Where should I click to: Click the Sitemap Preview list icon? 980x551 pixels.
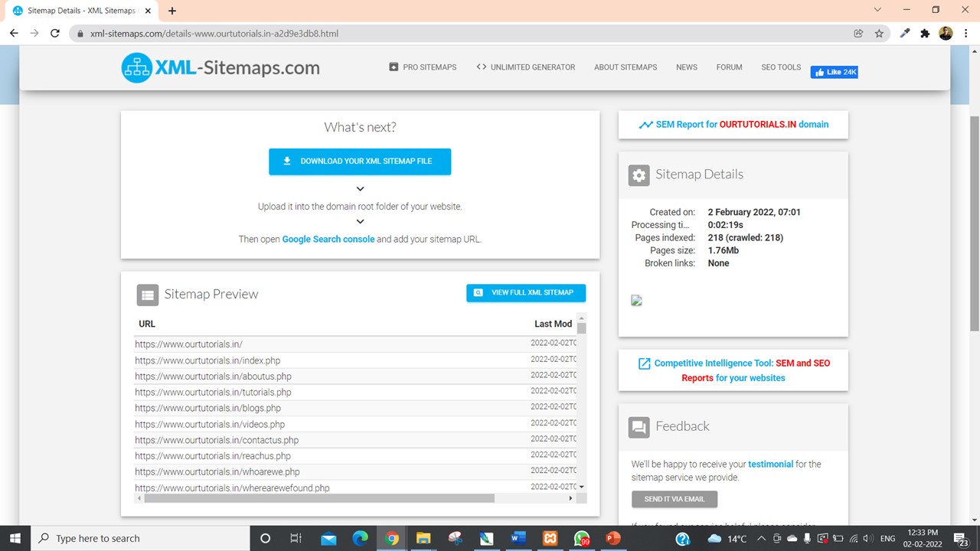[147, 295]
